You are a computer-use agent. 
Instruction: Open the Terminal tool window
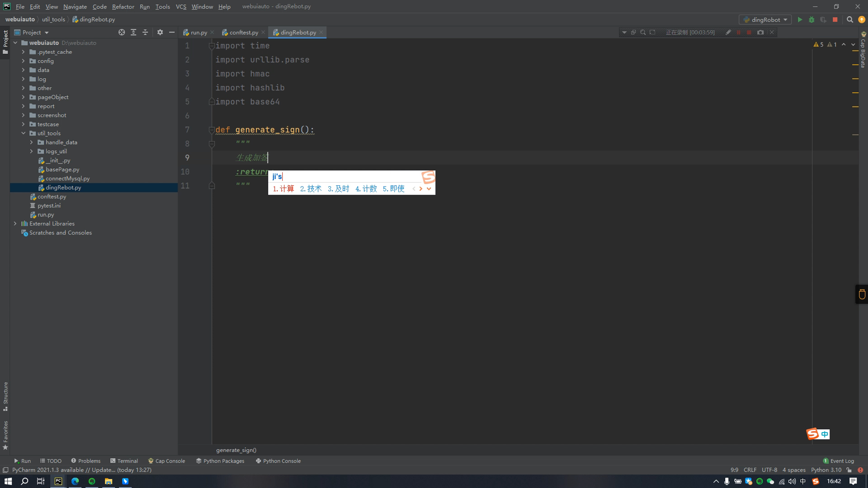pos(124,461)
